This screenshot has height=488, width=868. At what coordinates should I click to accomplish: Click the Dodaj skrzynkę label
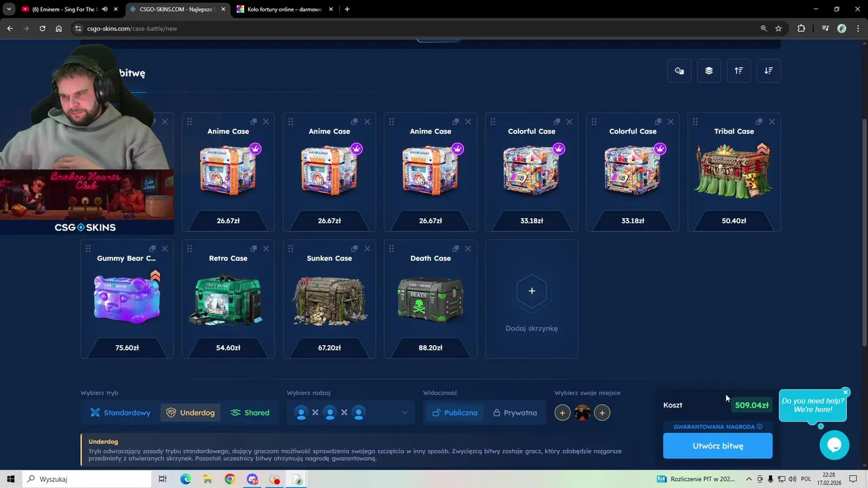coord(532,328)
